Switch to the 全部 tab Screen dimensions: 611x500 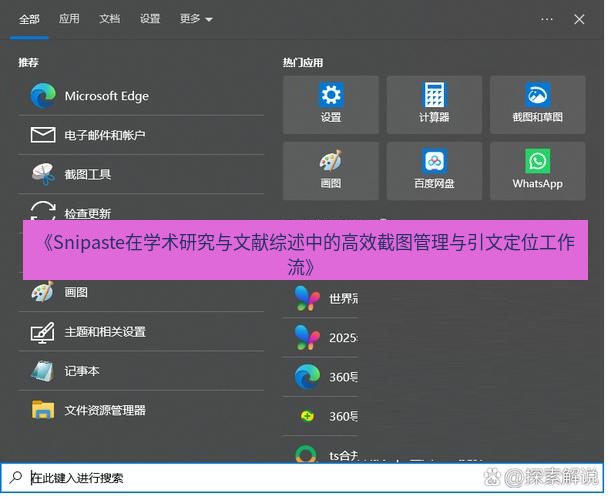(x=29, y=19)
